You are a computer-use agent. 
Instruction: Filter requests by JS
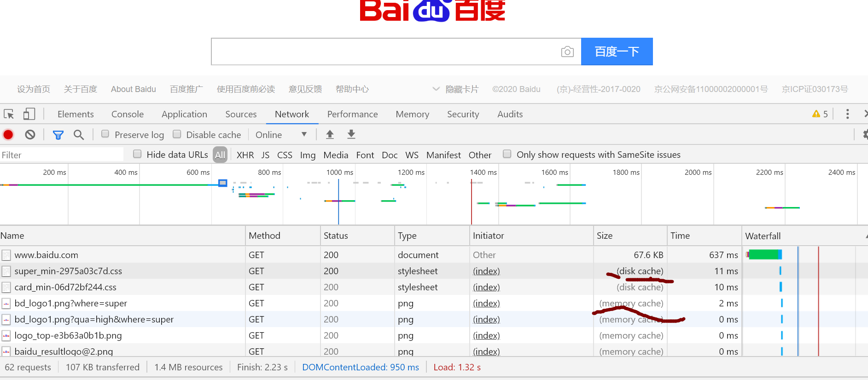click(265, 155)
